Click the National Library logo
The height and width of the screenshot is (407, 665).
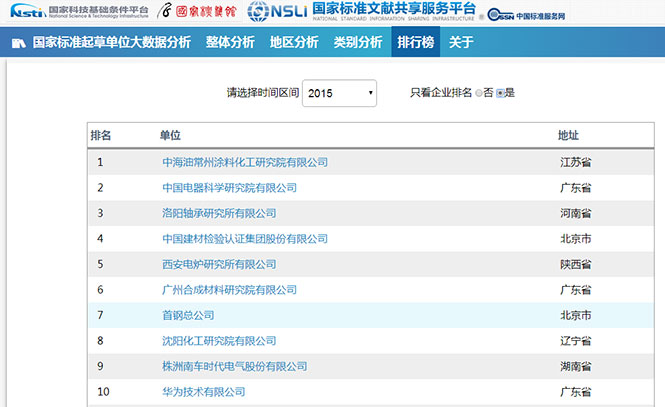point(197,11)
